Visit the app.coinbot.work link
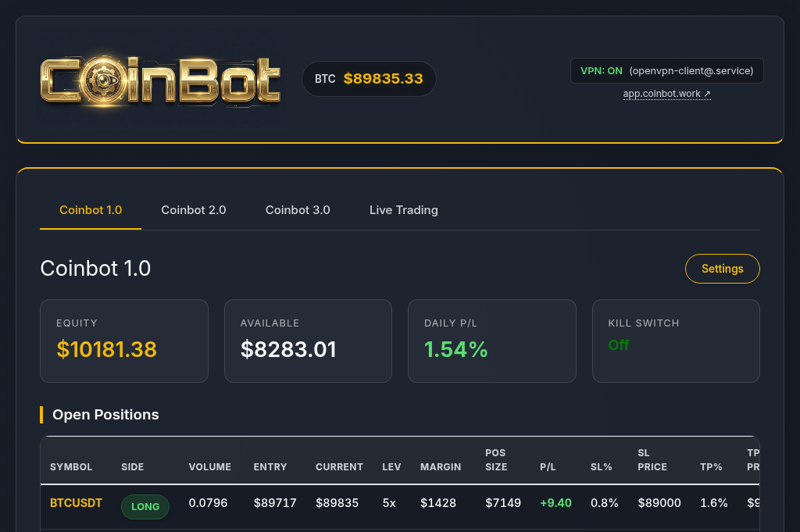800x532 pixels. [x=662, y=93]
